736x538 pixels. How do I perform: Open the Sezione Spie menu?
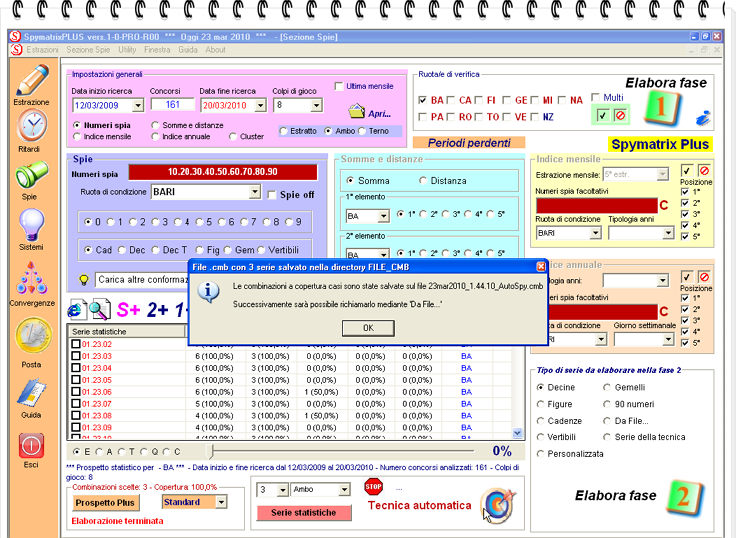(x=88, y=50)
